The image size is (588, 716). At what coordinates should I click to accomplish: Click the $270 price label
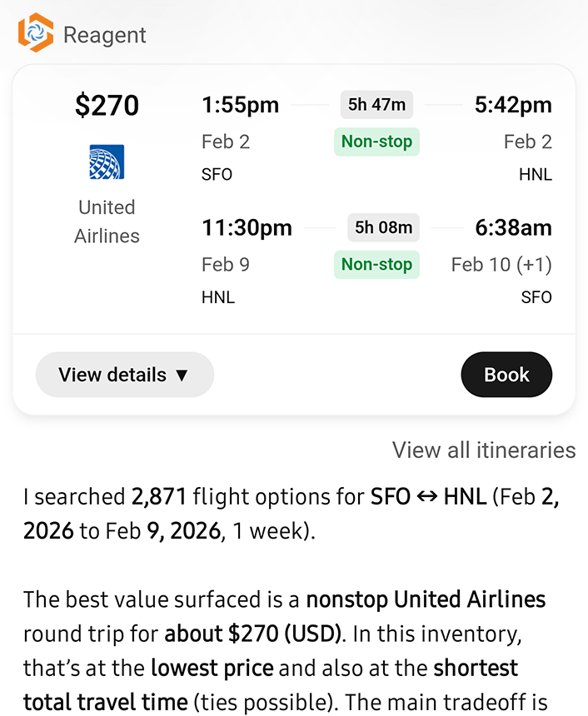point(107,106)
